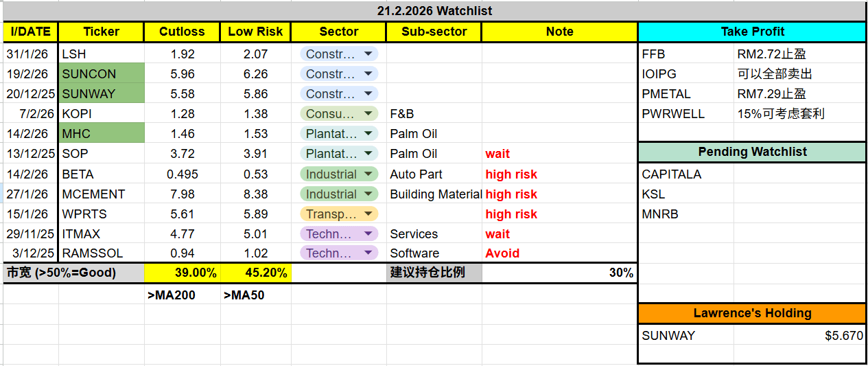The image size is (868, 366).
Task: Open the Industrial dropdown for MCEMENT
Action: [368, 194]
